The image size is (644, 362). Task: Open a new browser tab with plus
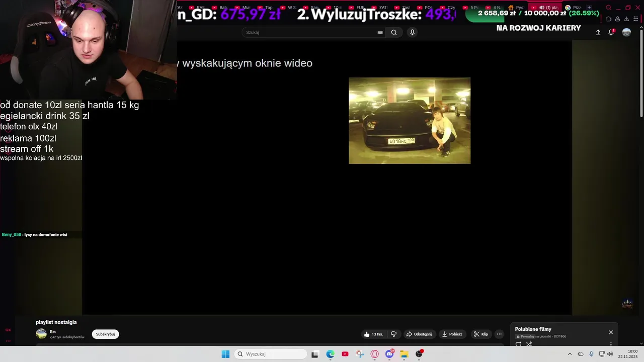coord(589,8)
